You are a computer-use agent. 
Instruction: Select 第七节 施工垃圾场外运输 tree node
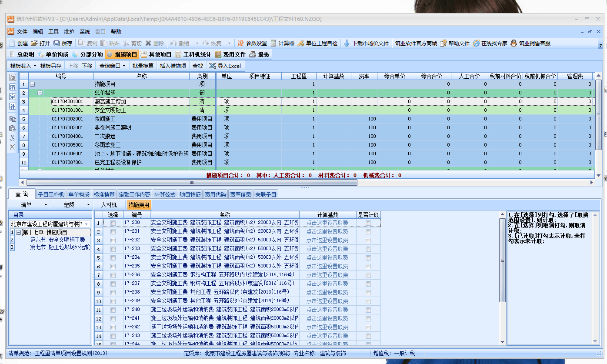pyautogui.click(x=60, y=247)
